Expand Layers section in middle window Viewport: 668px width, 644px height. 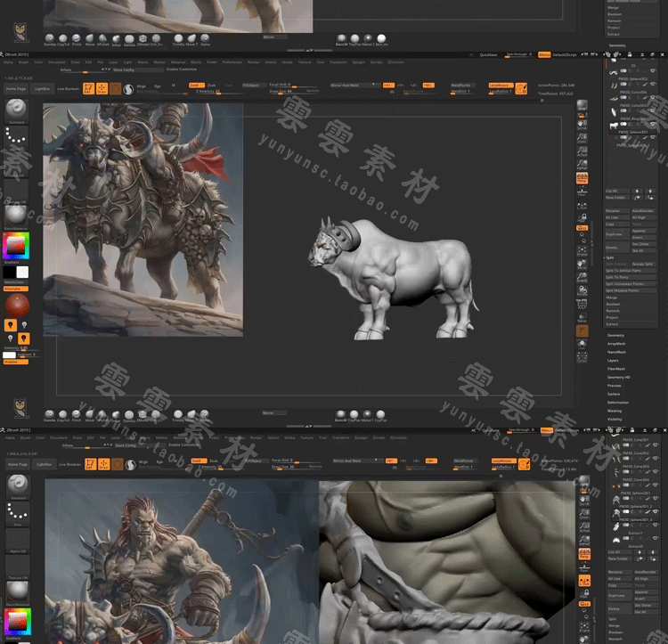point(613,361)
